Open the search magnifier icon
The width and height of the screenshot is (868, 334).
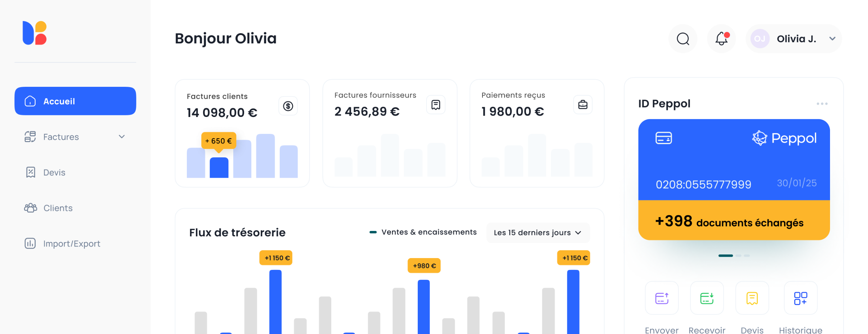pos(683,39)
